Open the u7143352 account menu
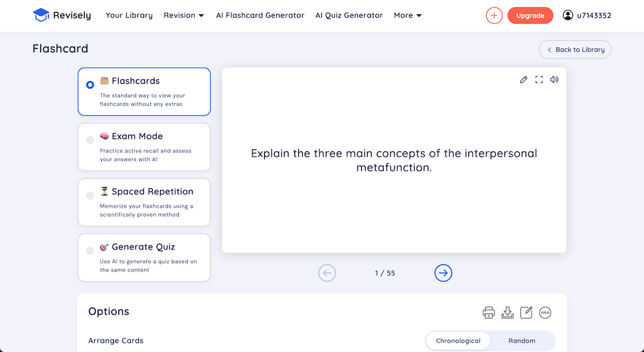 (587, 15)
